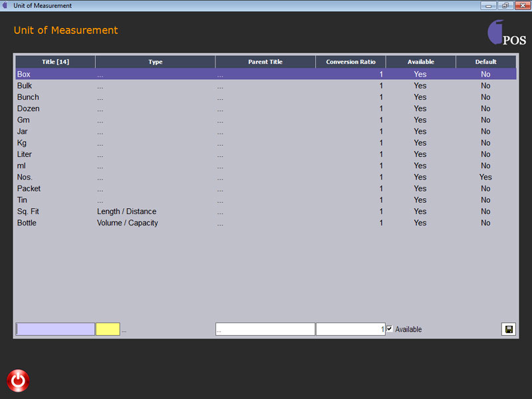Viewport: 532px width, 399px height.
Task: Click the title bar application icon
Action: coord(5,5)
